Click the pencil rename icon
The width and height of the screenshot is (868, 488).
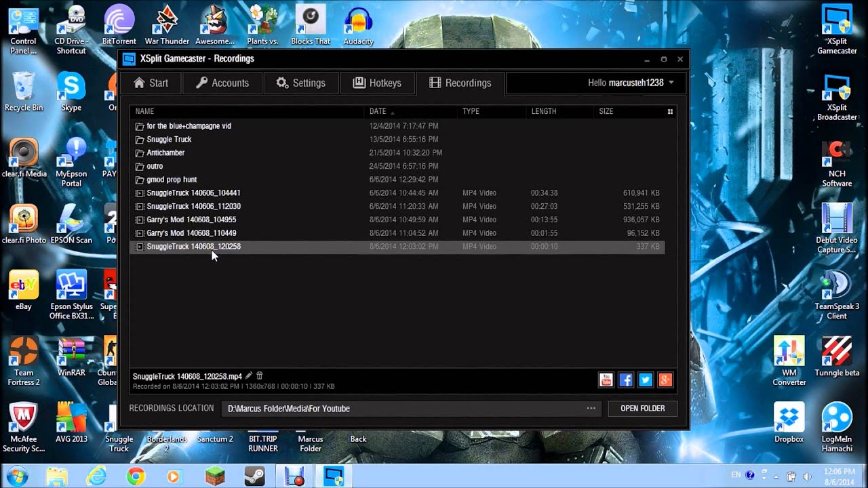coord(249,375)
